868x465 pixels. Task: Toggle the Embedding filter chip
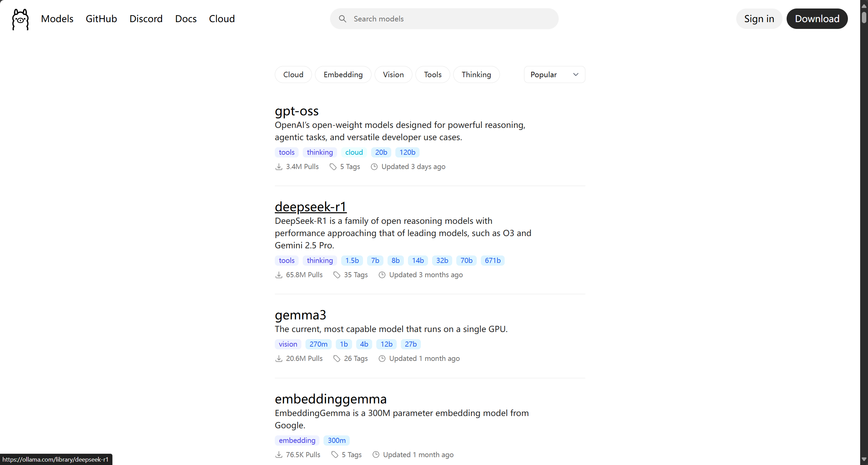click(x=343, y=74)
